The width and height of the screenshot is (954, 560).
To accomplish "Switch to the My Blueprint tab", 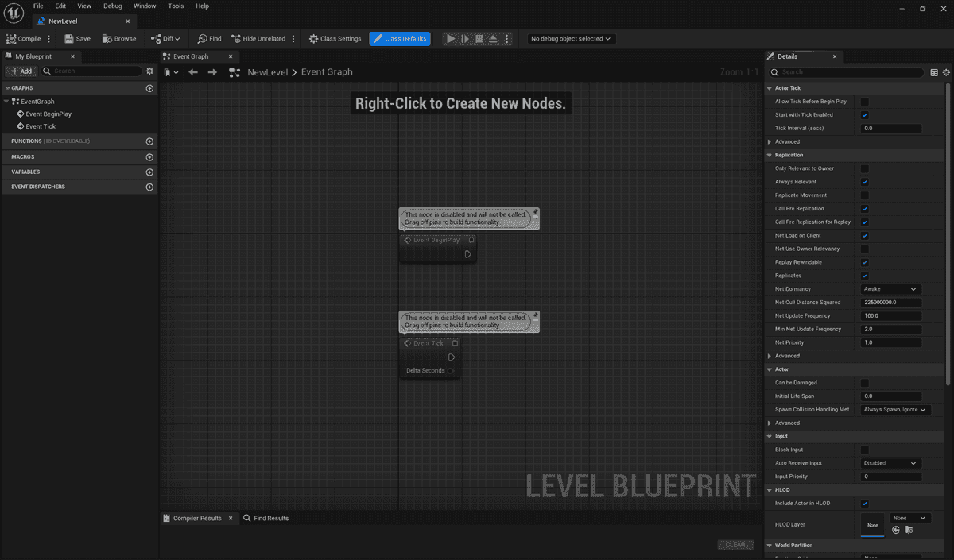I will click(x=36, y=56).
